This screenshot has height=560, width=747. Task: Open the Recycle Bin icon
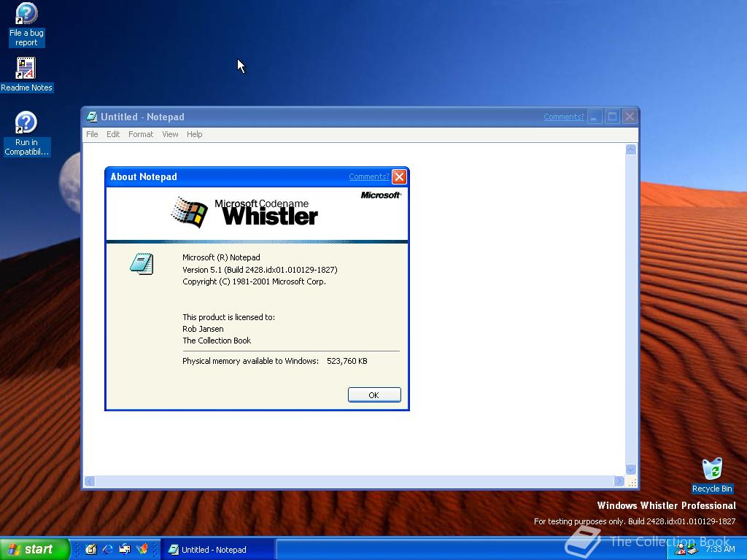tap(712, 475)
